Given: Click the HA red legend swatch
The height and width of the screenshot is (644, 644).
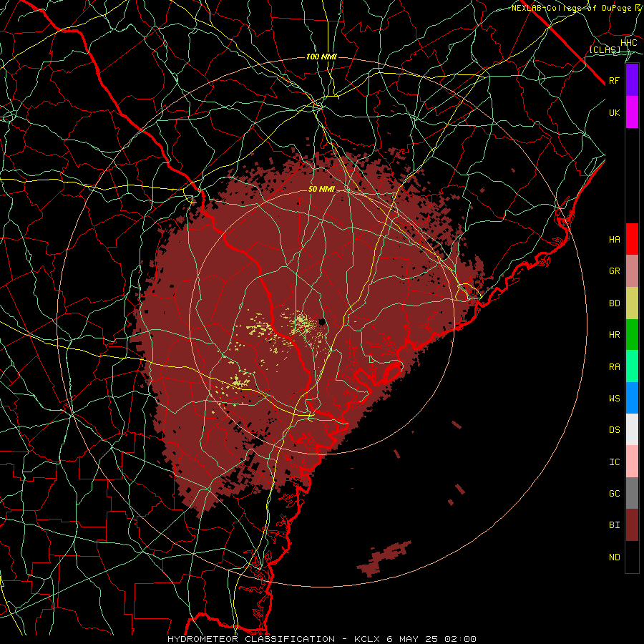Looking at the screenshot, I should click(x=632, y=239).
